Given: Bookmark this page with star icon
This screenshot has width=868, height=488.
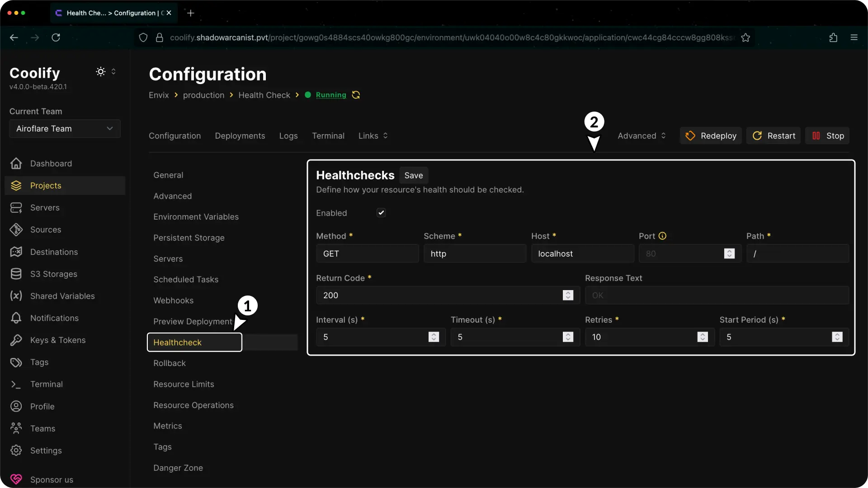Looking at the screenshot, I should pyautogui.click(x=746, y=38).
